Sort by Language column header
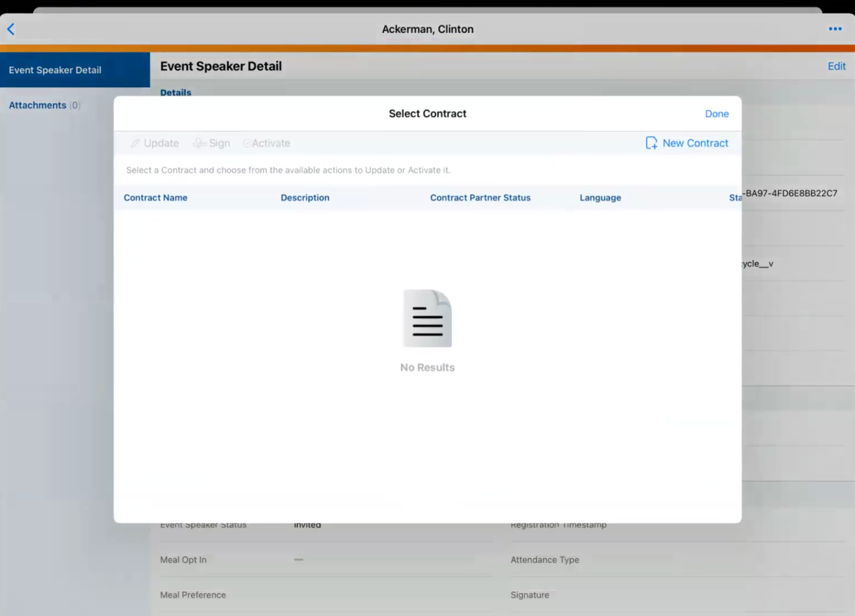The height and width of the screenshot is (616, 855). click(x=600, y=197)
